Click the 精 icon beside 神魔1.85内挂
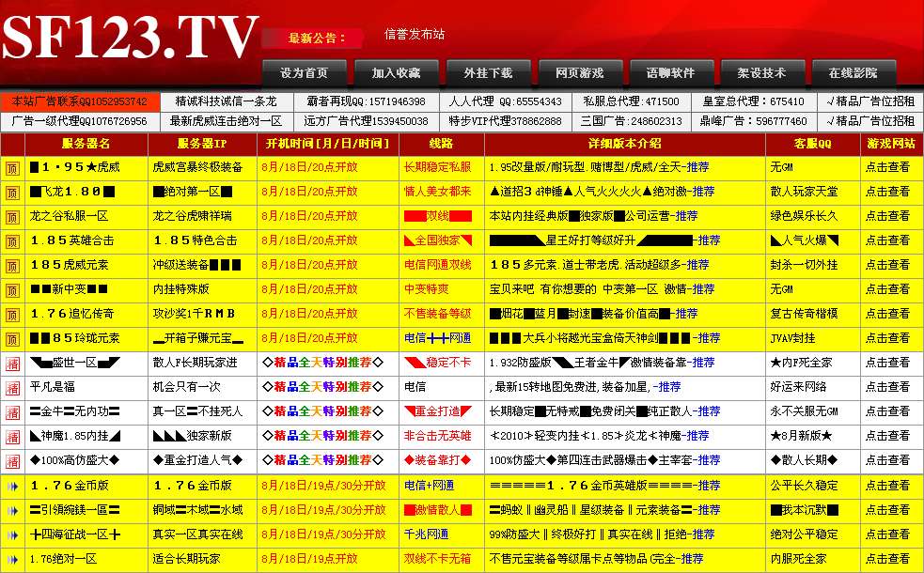 coord(12,436)
